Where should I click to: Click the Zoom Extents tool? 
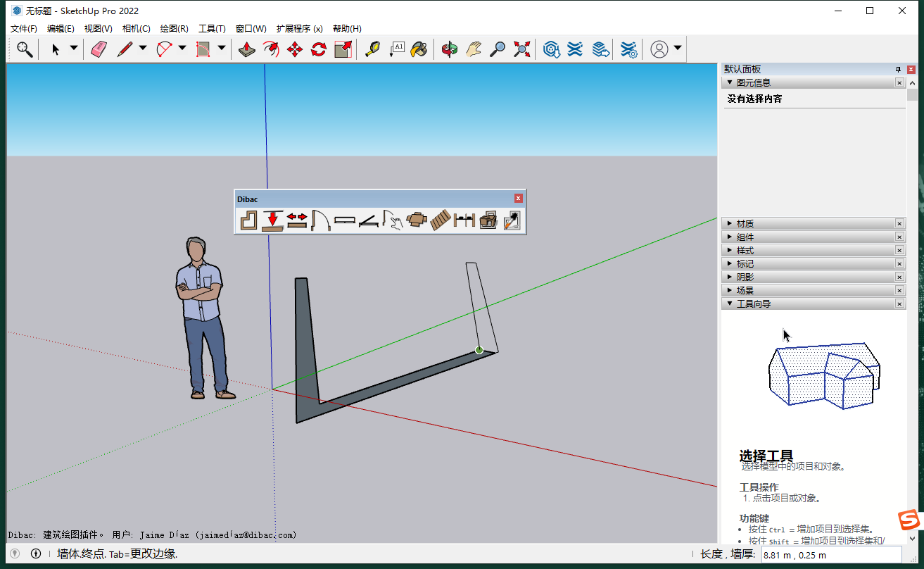click(x=521, y=49)
